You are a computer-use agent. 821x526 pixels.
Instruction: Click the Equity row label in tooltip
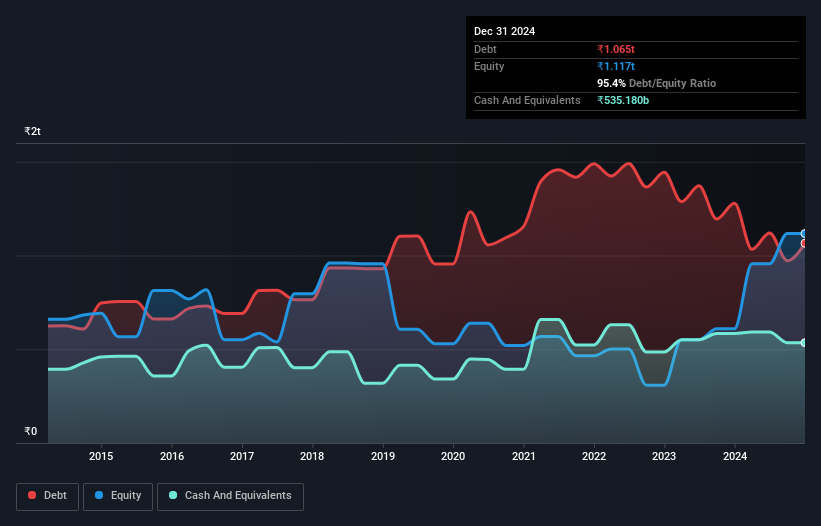coord(489,66)
